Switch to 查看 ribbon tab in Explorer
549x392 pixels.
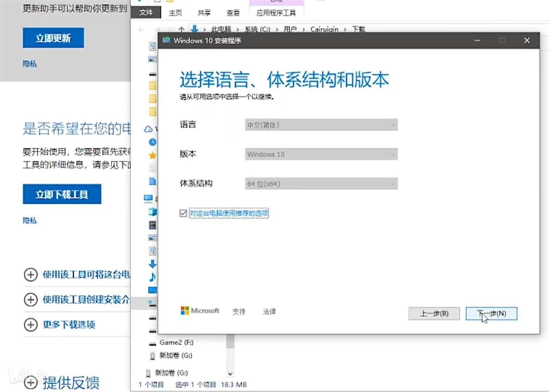[233, 13]
